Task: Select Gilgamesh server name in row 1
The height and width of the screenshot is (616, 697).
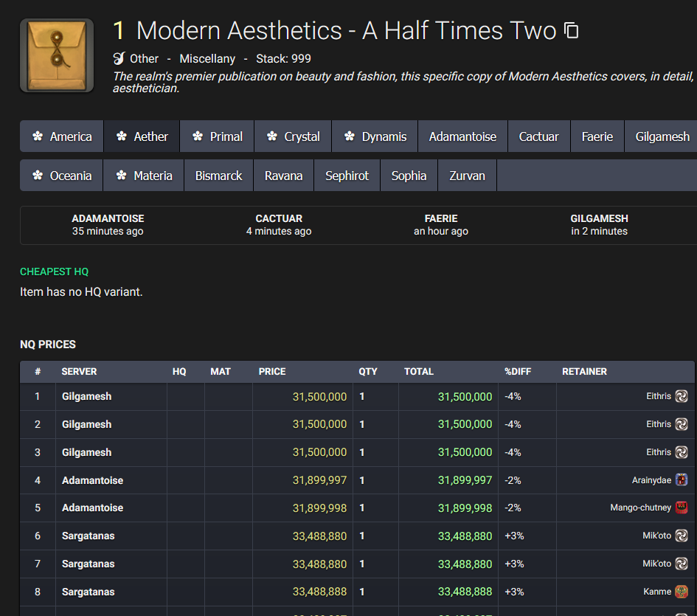Action: click(87, 396)
